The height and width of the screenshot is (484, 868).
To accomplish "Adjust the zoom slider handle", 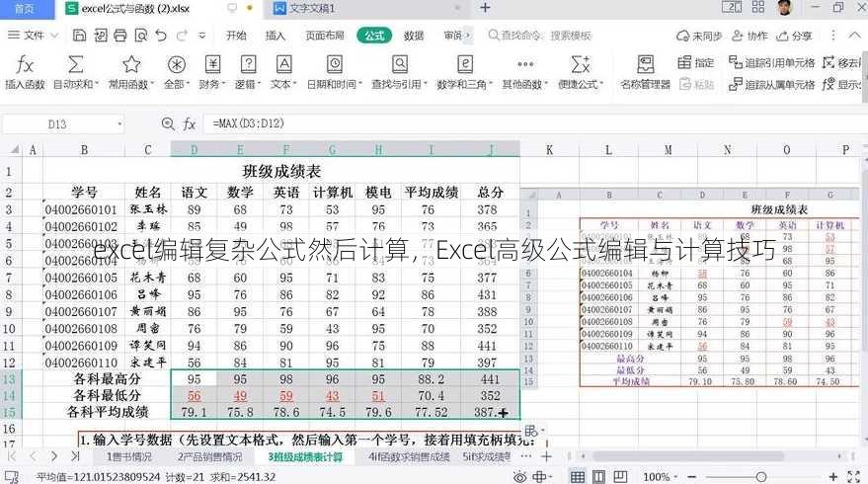I will [x=761, y=477].
